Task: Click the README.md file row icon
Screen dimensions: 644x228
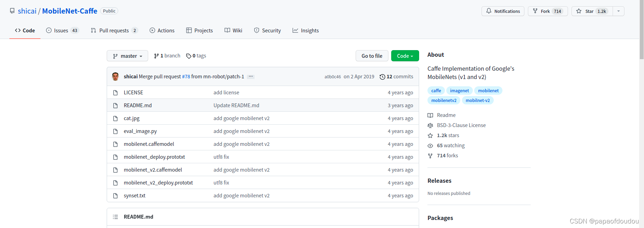Action: [x=115, y=105]
